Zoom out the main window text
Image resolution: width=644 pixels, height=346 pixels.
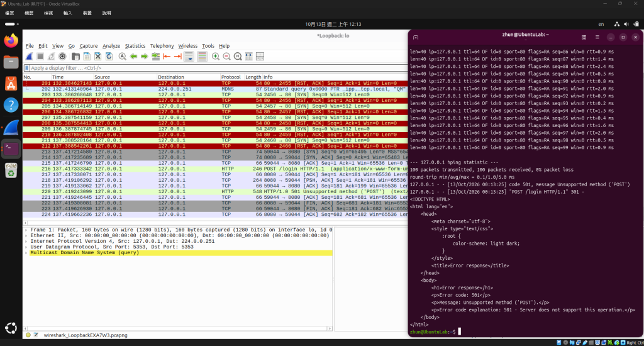click(x=226, y=57)
